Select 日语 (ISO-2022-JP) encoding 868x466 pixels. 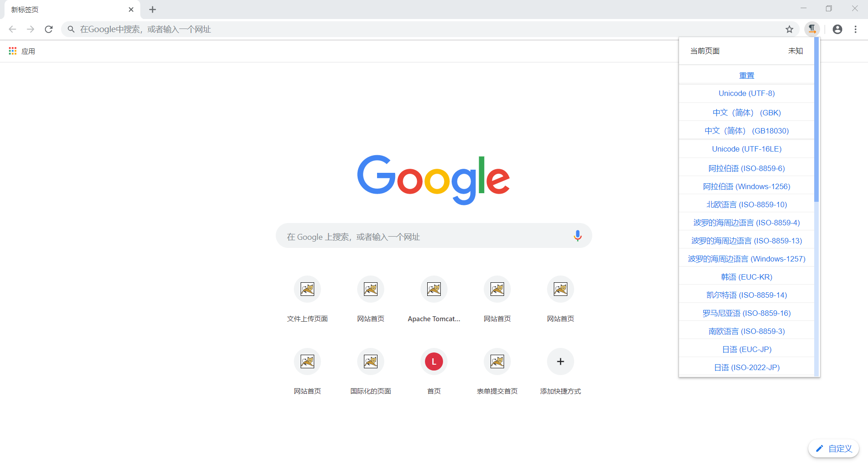(746, 367)
